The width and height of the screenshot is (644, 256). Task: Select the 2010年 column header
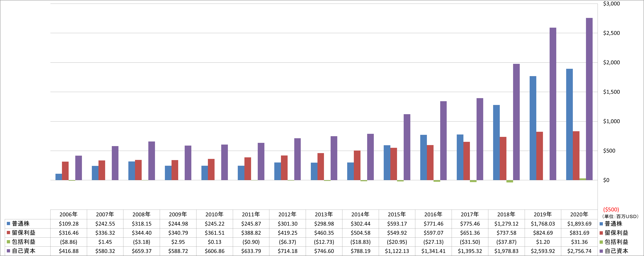click(215, 215)
